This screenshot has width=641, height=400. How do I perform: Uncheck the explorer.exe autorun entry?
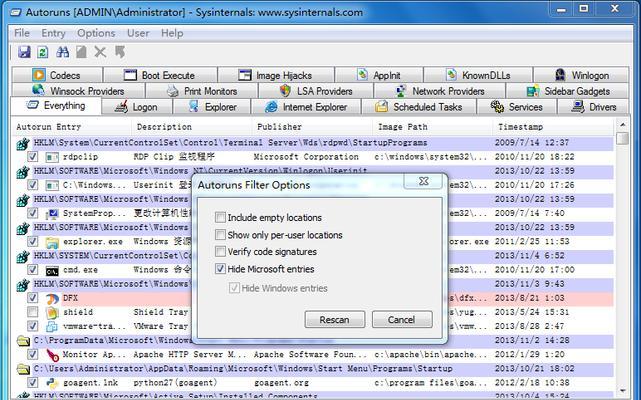tap(32, 242)
